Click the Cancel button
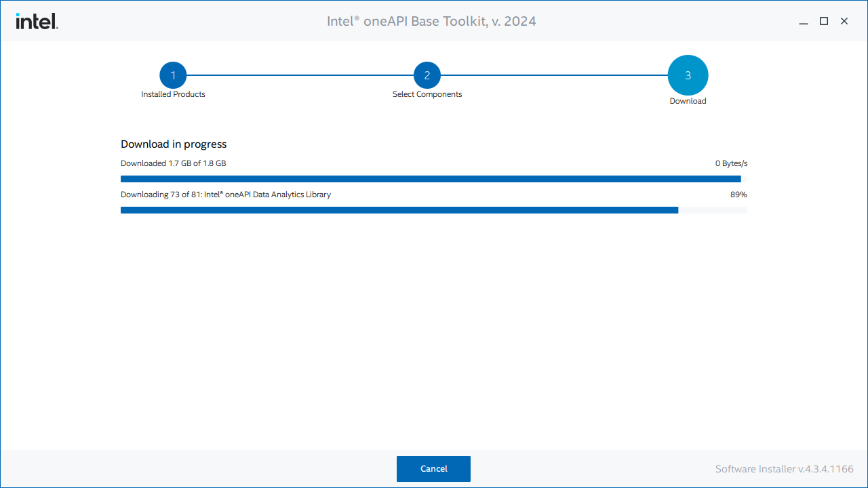Image resolution: width=868 pixels, height=488 pixels. (433, 468)
